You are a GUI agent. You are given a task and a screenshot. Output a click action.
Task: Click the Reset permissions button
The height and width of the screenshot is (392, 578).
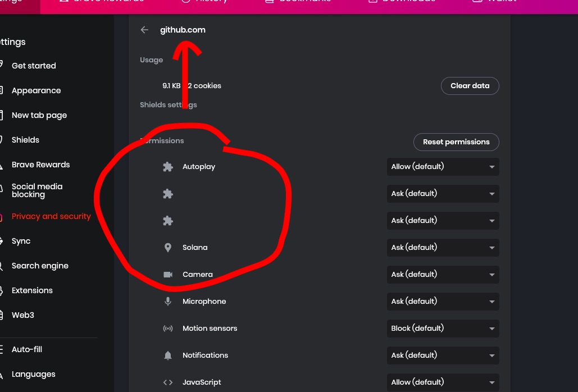[456, 142]
